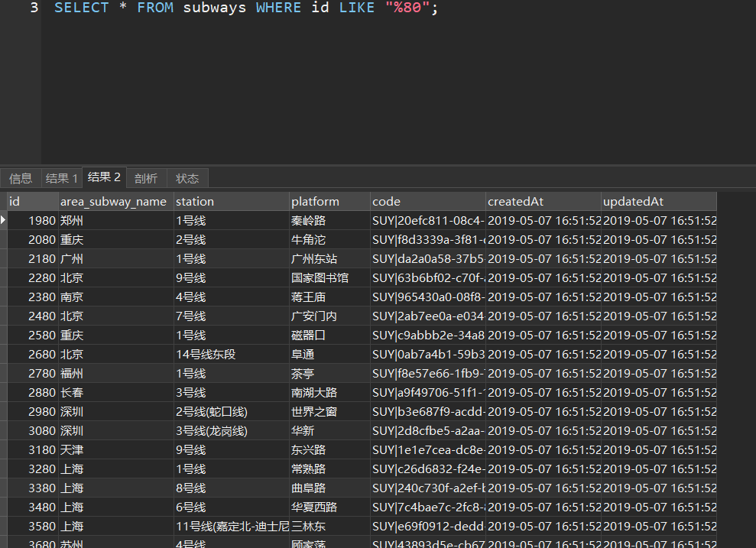Select the id cell 2980
Viewport: 756px width, 548px height.
click(33, 412)
